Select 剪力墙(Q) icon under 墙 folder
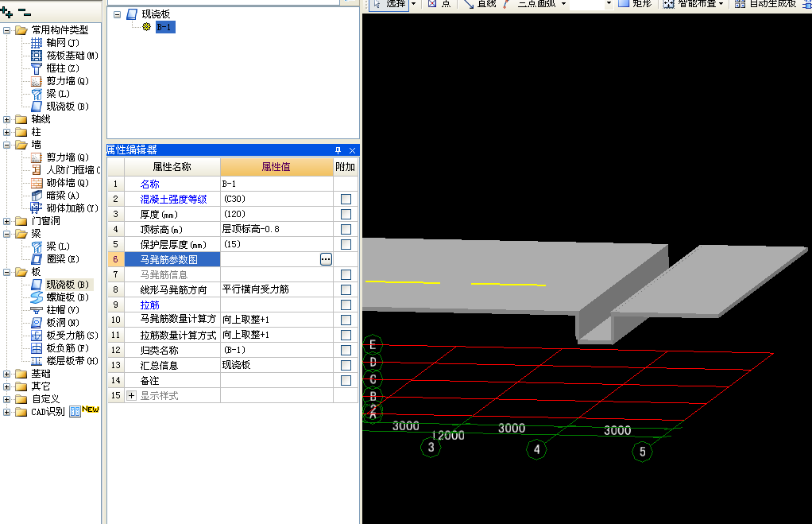Viewport: 812px width, 524px height. (x=37, y=157)
